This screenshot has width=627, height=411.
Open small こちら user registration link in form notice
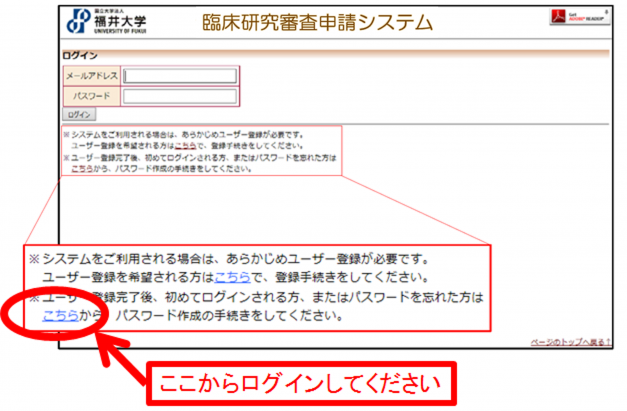[x=183, y=144]
